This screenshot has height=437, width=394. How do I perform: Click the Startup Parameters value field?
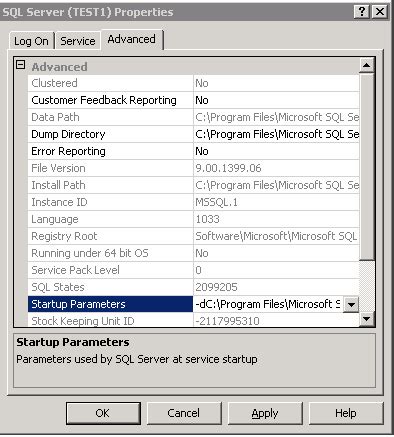tap(268, 304)
